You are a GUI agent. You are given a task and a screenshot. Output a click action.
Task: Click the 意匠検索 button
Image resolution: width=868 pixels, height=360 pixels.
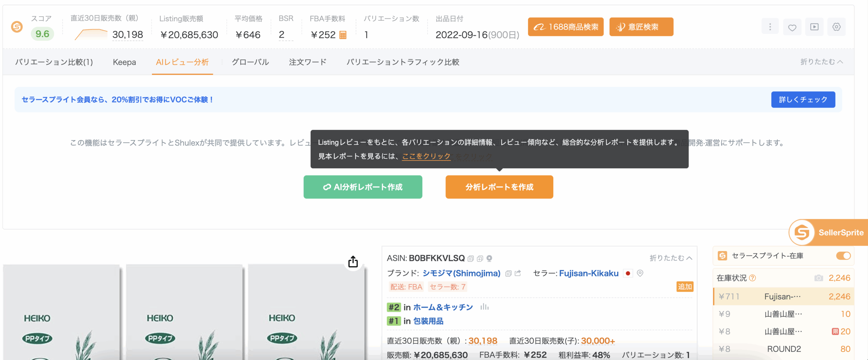tap(641, 27)
